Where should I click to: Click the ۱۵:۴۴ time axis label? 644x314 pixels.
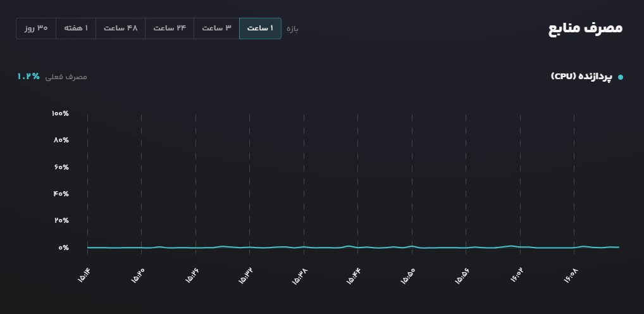tap(354, 275)
